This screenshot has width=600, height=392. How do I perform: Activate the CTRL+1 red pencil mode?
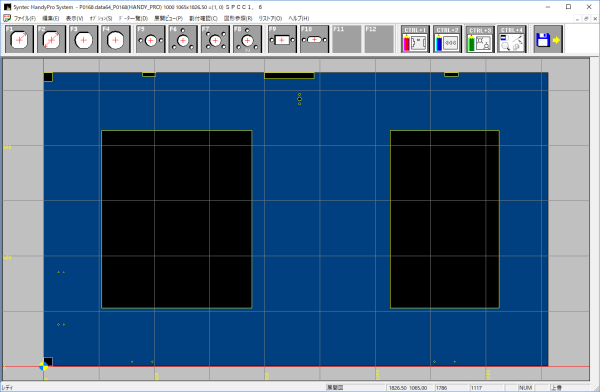(416, 39)
